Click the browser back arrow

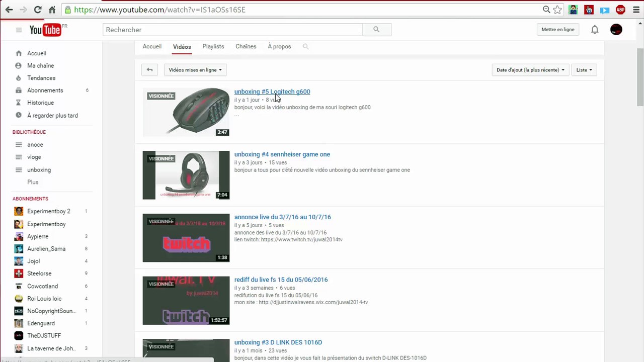pos(9,10)
